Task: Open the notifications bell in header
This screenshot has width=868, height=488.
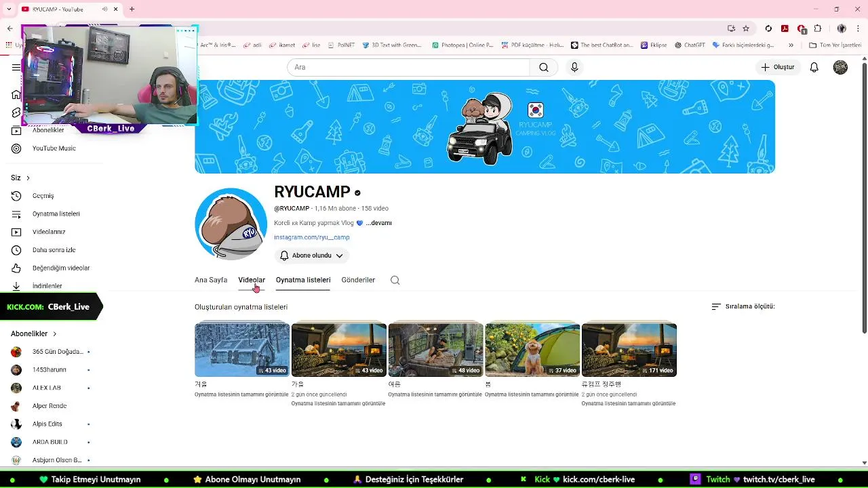Action: 814,67
